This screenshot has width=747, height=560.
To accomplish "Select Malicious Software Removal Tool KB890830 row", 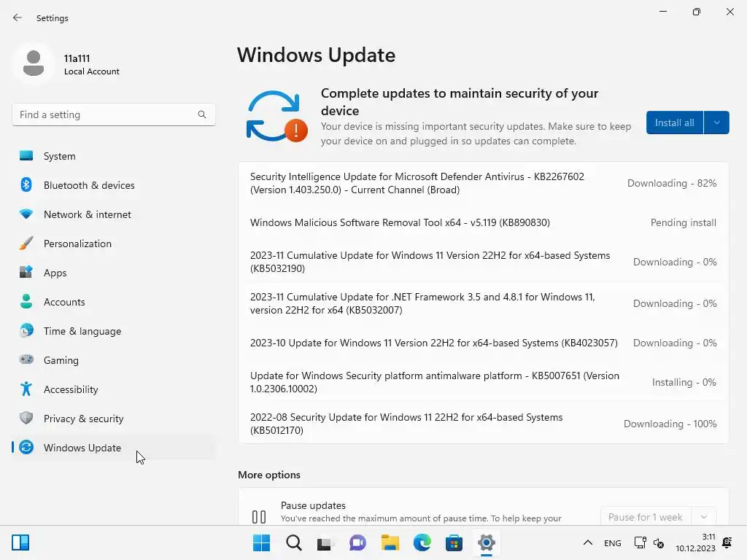I will click(x=483, y=222).
